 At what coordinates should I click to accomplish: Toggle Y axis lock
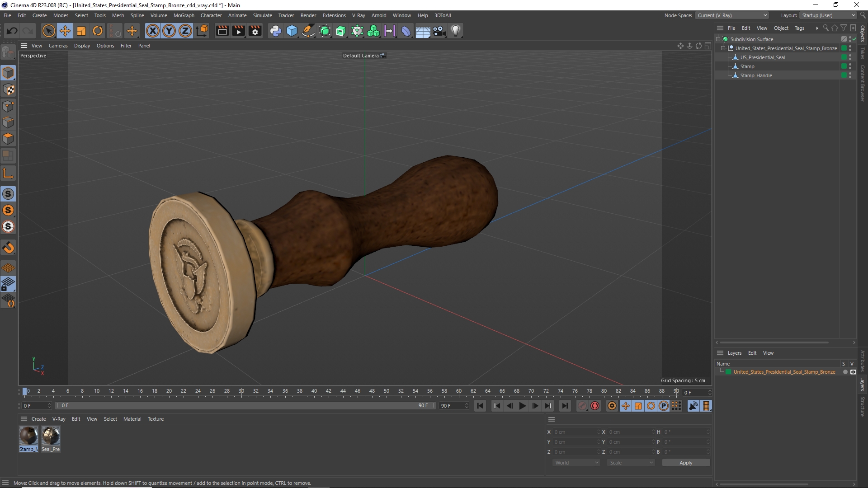(x=169, y=31)
